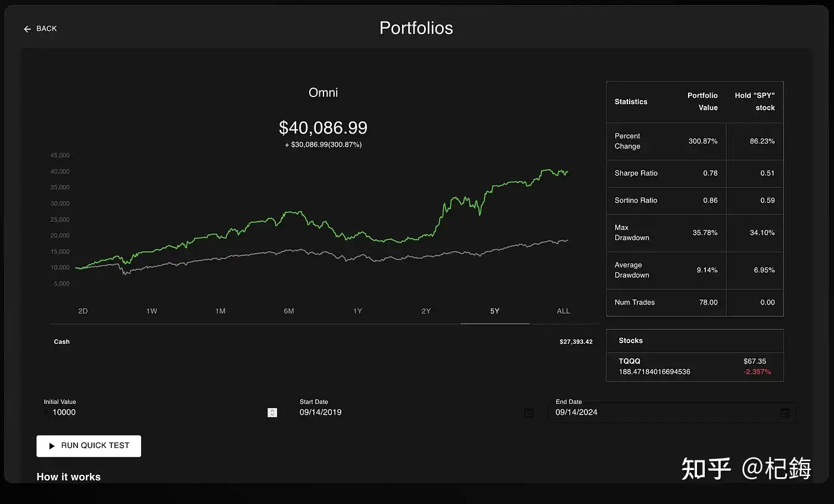Click the BACK link text
This screenshot has width=834, height=504.
click(x=46, y=29)
